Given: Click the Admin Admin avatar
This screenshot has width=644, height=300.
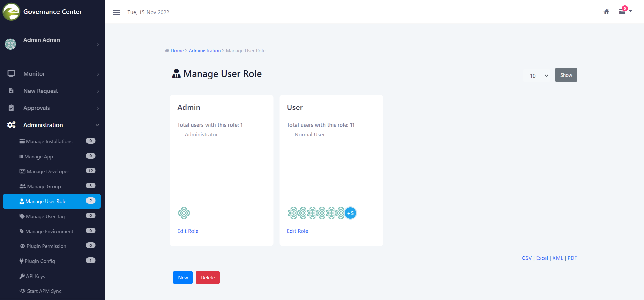Looking at the screenshot, I should [x=10, y=44].
